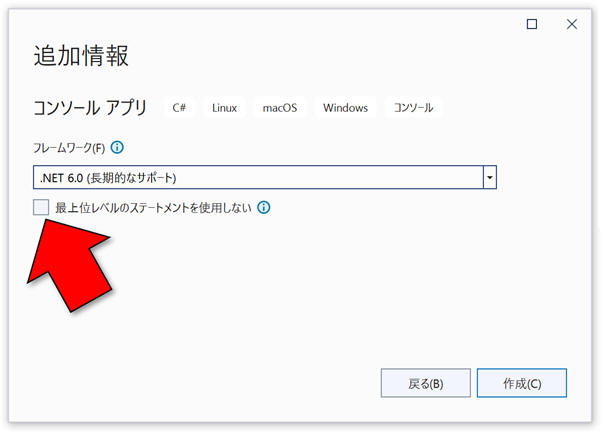Image resolution: width=606 pixels, height=437 pixels.
Task: Click the C# tag
Action: [179, 107]
